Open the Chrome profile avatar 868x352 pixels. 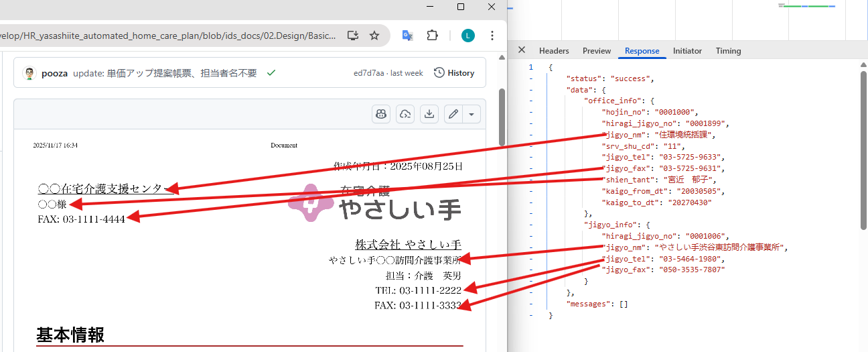[x=468, y=36]
